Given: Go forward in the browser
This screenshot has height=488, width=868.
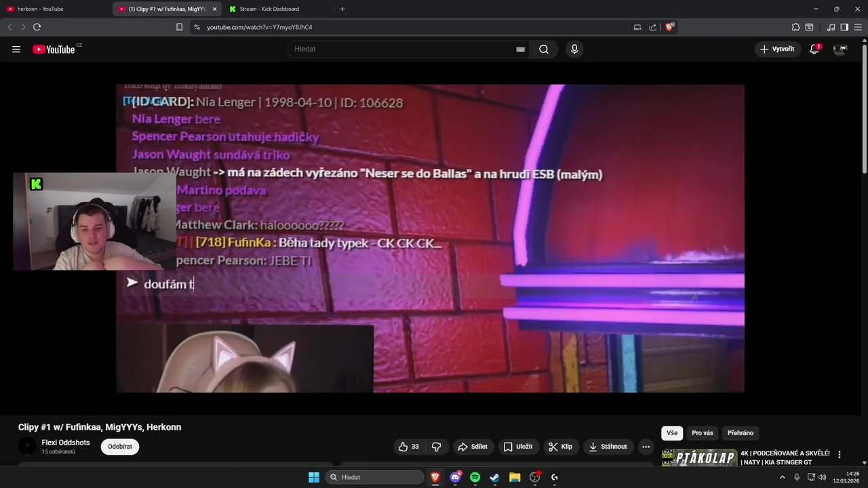Looking at the screenshot, I should [x=23, y=27].
